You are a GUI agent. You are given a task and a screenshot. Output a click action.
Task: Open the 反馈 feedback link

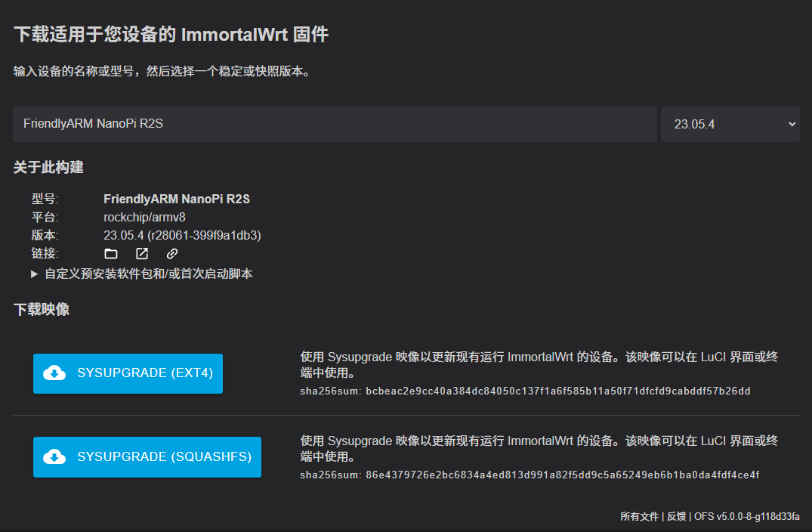(x=676, y=516)
